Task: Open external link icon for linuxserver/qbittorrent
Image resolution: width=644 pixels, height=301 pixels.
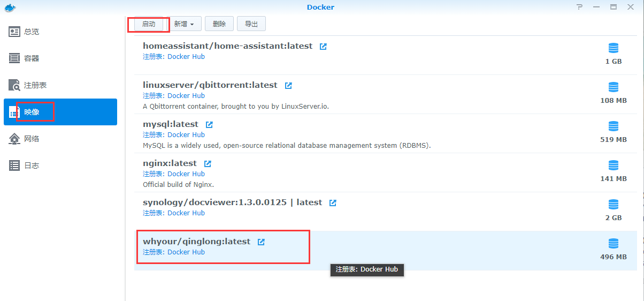Action: (288, 86)
